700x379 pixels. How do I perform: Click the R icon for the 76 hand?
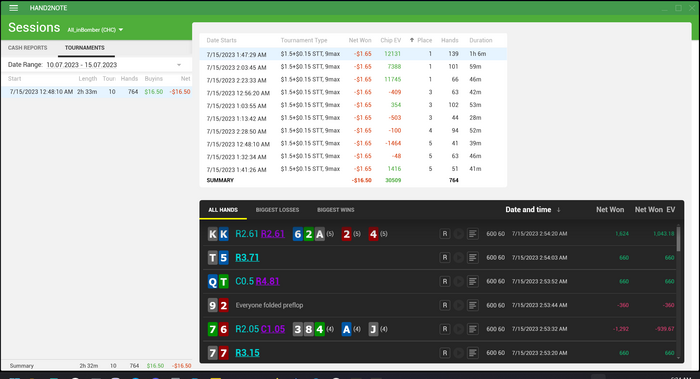[x=445, y=329]
